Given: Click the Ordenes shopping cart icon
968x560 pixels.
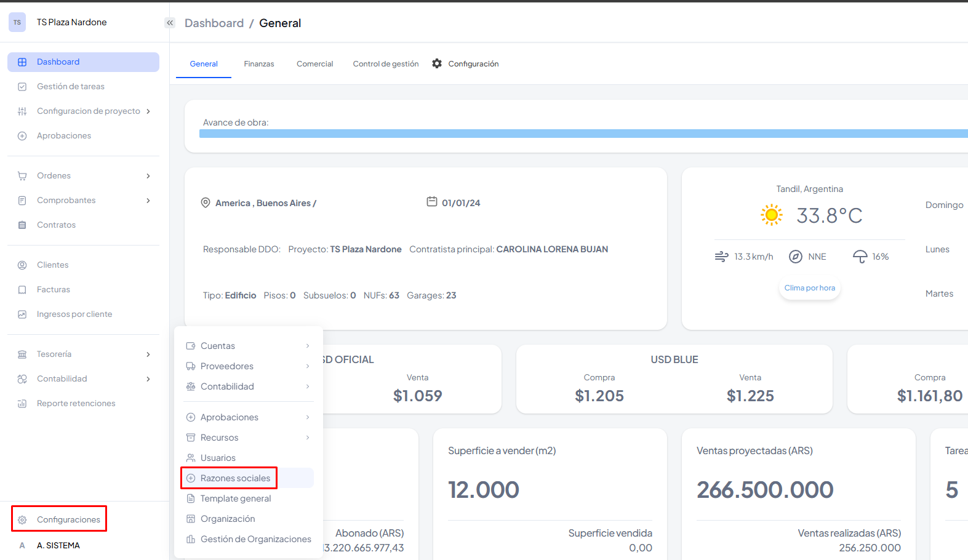Looking at the screenshot, I should (22, 176).
